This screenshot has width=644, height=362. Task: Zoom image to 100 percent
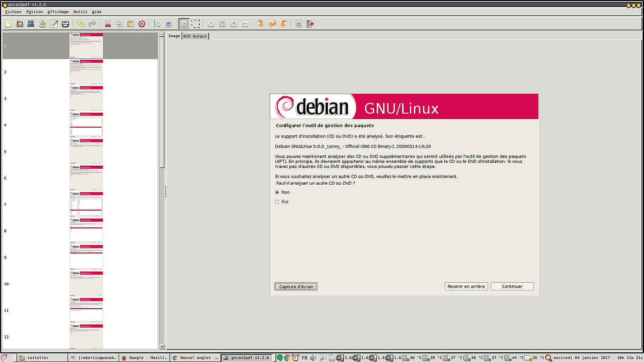click(211, 24)
